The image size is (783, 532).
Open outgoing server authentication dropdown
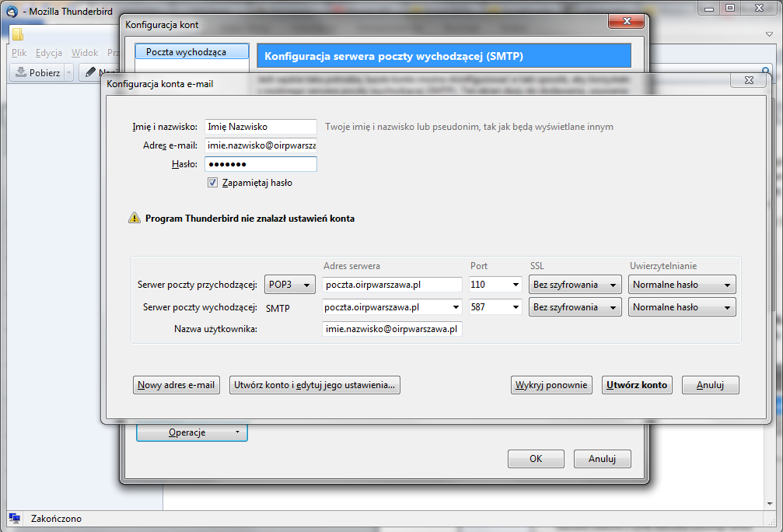pyautogui.click(x=682, y=307)
